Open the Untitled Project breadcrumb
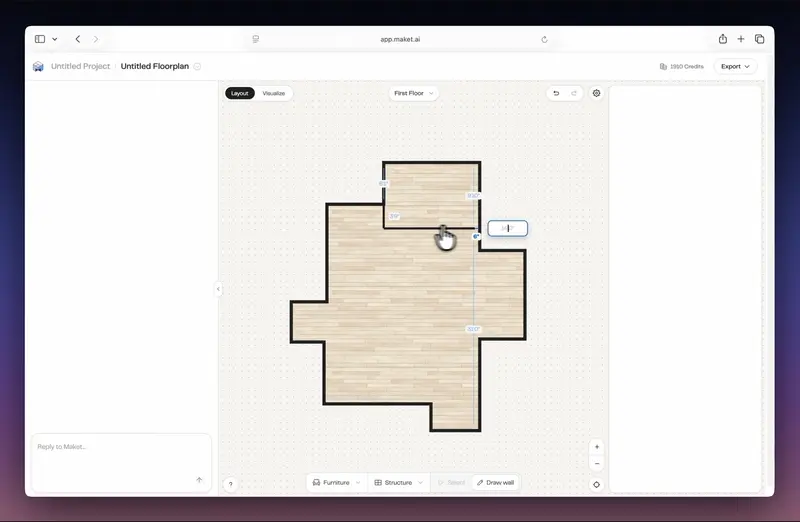Screen dimensions: 800x522 [81, 66]
